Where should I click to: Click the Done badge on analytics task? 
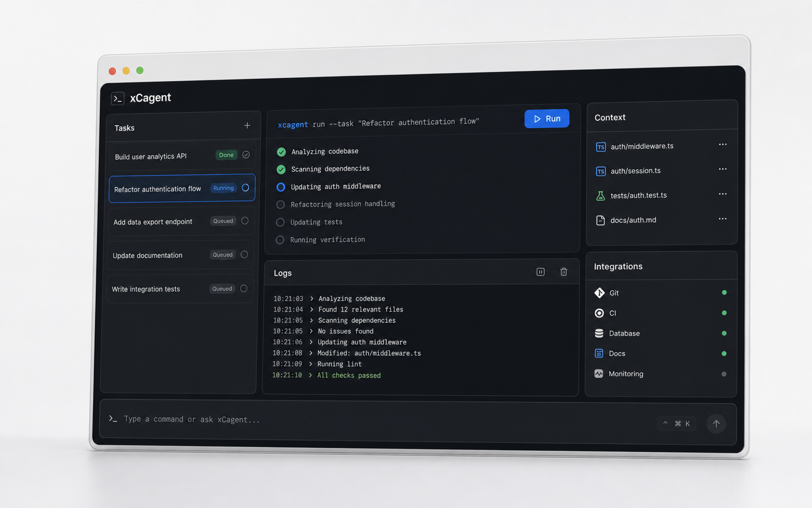(x=226, y=155)
